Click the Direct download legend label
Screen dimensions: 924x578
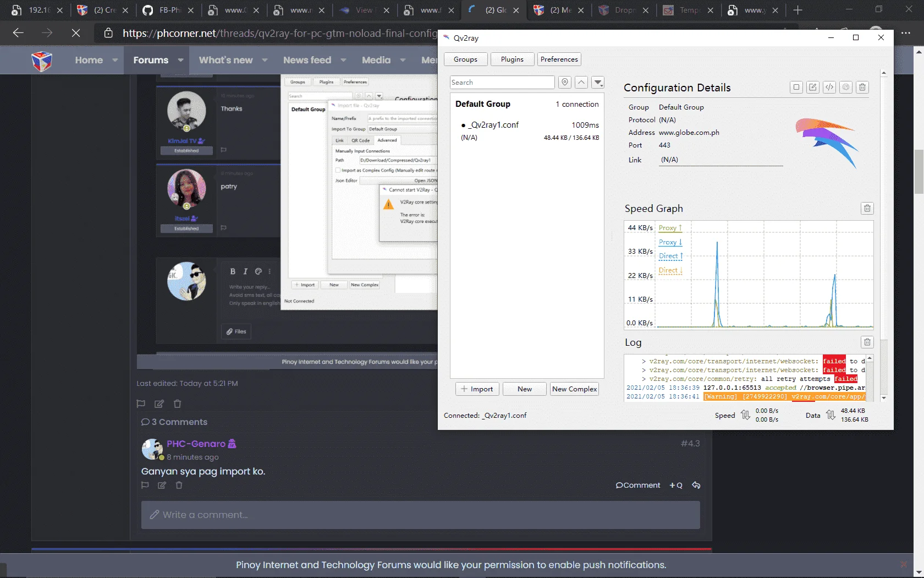pyautogui.click(x=670, y=270)
